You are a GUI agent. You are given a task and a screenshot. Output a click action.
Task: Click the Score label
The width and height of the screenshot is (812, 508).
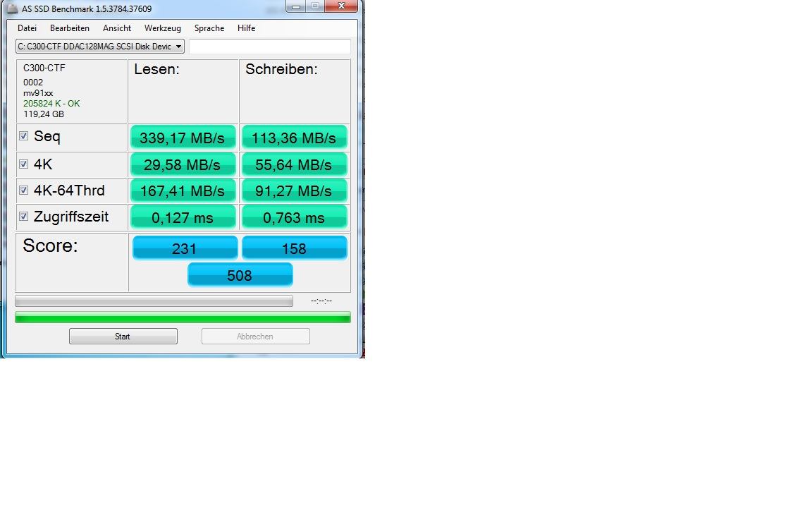click(x=50, y=246)
